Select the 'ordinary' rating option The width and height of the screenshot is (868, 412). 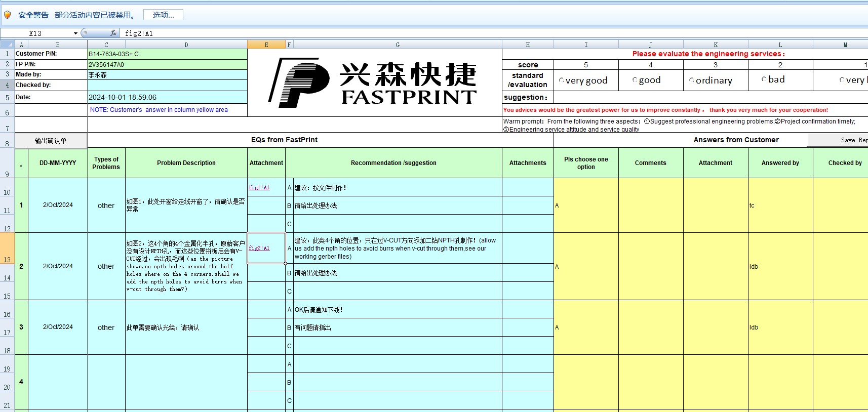(x=692, y=80)
